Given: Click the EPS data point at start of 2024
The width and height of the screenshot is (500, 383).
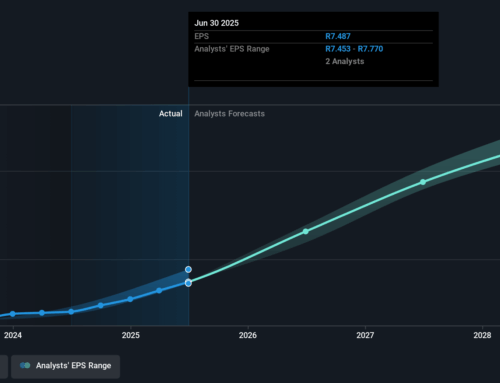Looking at the screenshot, I should coord(13,314).
